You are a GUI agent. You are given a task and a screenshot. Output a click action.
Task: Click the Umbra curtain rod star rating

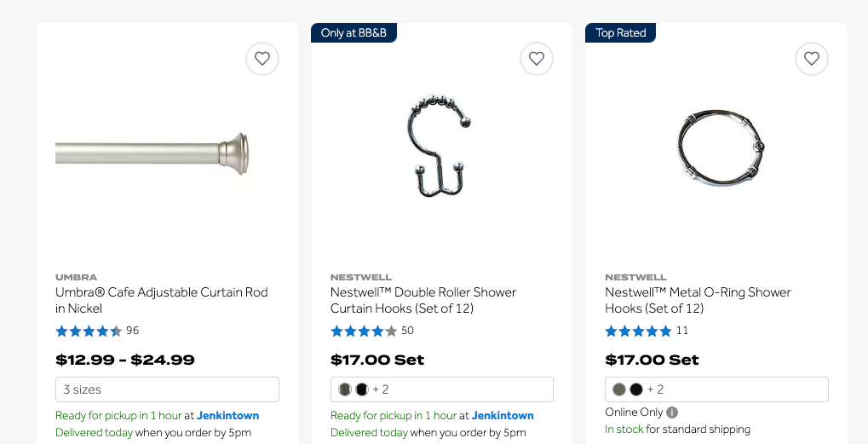click(89, 331)
